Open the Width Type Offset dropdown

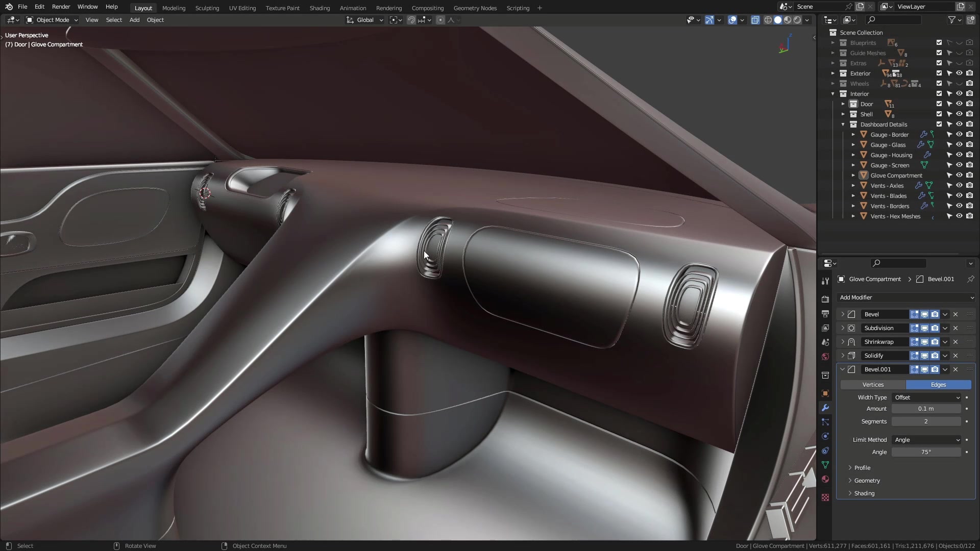click(927, 397)
